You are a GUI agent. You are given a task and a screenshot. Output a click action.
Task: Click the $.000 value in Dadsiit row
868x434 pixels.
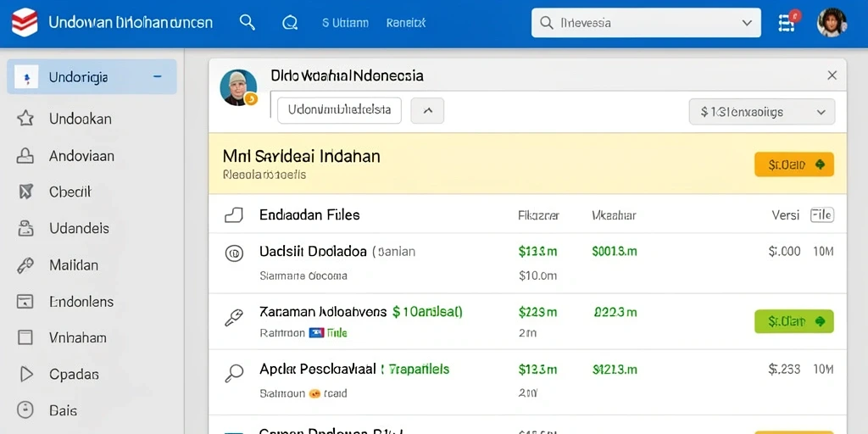784,251
